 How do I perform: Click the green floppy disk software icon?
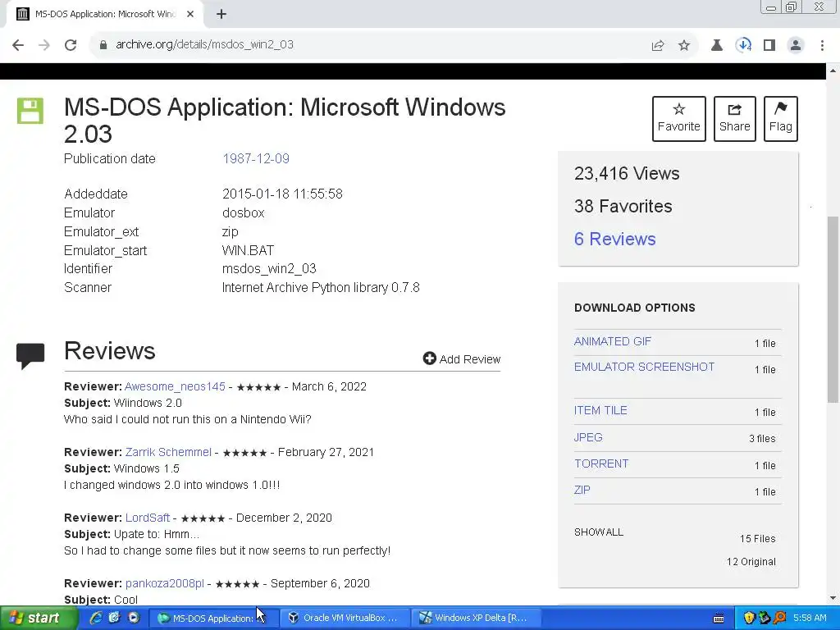(30, 111)
